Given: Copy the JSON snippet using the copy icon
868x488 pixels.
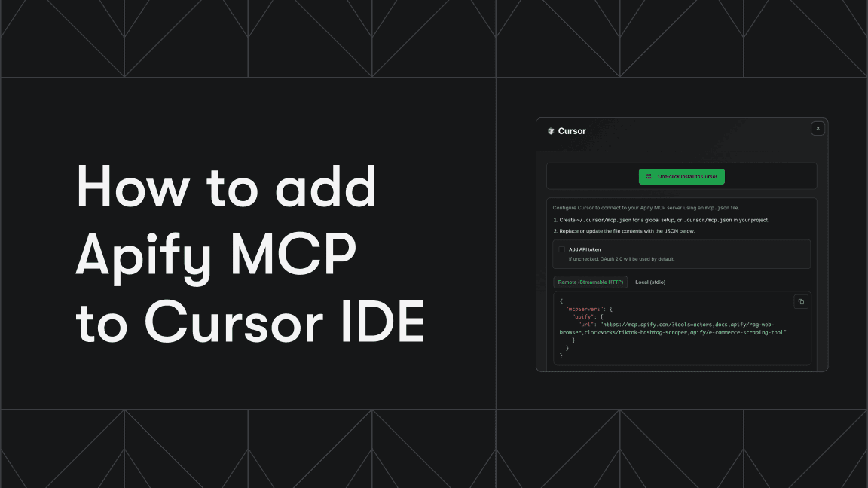Looking at the screenshot, I should (801, 301).
